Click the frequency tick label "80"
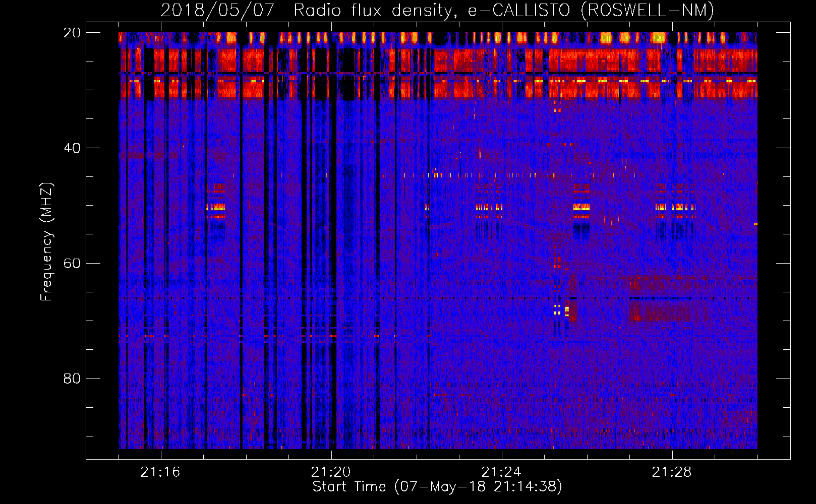The height and width of the screenshot is (504, 816). coord(72,379)
